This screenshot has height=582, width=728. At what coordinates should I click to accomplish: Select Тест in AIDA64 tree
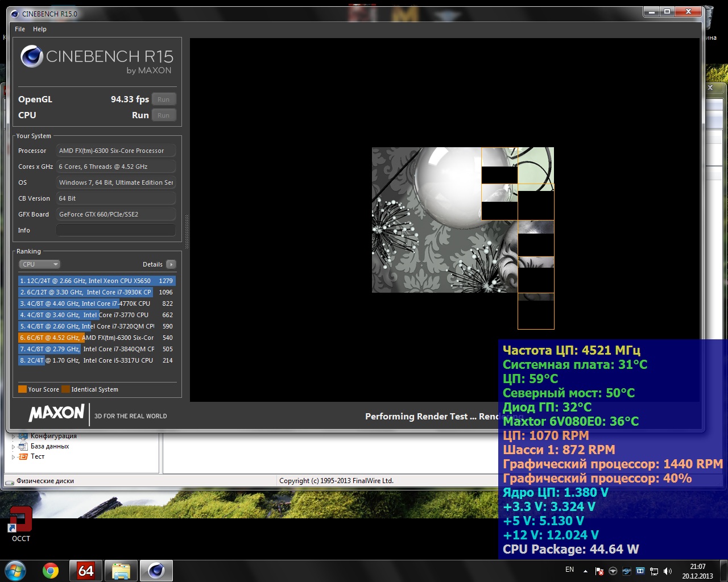[38, 456]
